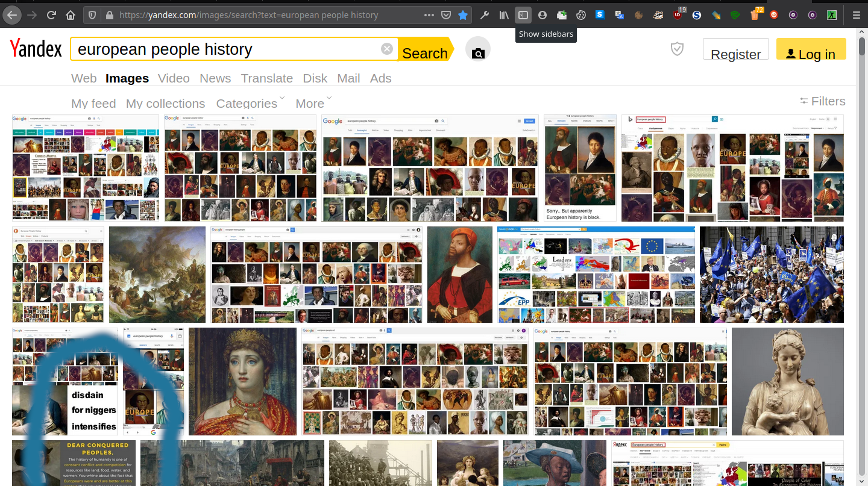Click the green plus extension icon
Viewport: 868px width, 486px height.
point(562,15)
